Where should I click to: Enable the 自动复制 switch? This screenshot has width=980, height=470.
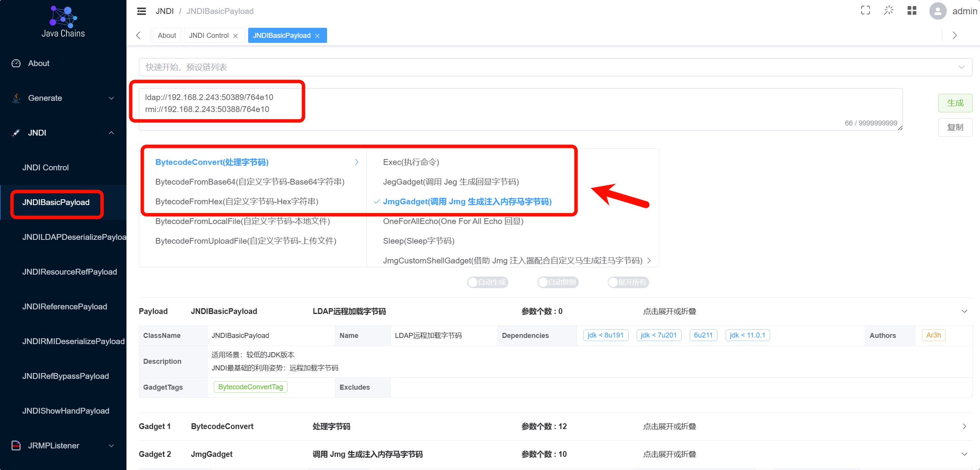557,282
